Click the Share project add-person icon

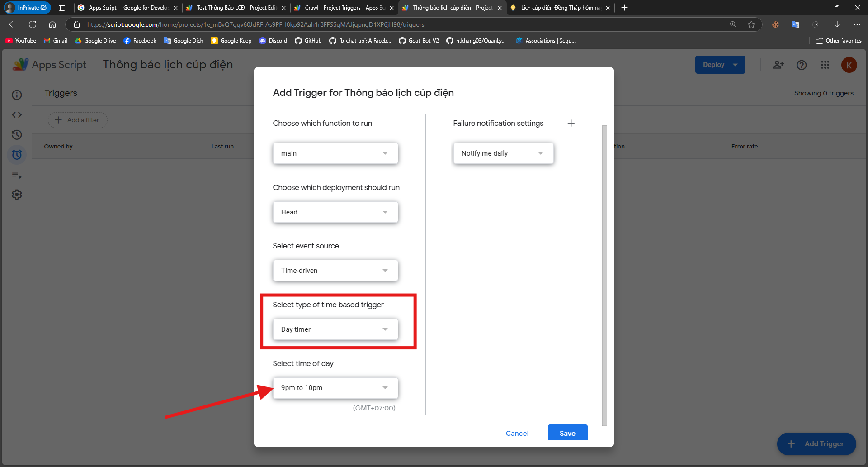click(x=778, y=65)
